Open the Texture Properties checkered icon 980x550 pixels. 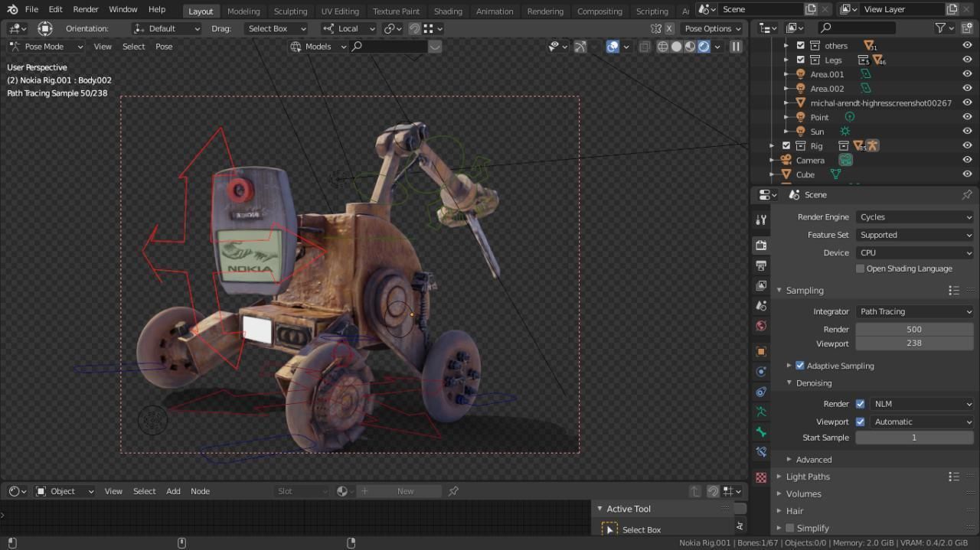pyautogui.click(x=760, y=476)
